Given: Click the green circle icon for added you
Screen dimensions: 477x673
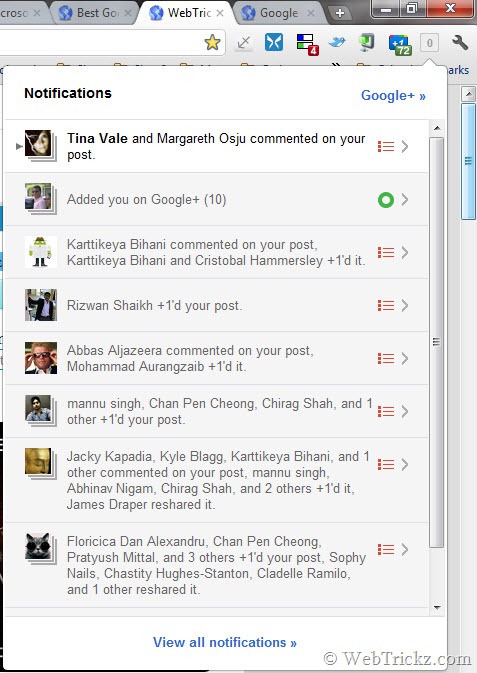Looking at the screenshot, I should coord(386,200).
